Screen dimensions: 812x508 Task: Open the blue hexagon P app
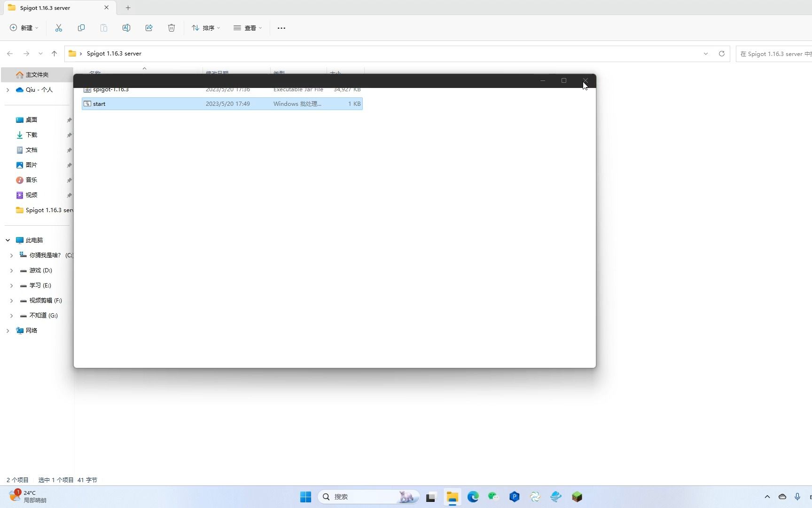click(515, 497)
